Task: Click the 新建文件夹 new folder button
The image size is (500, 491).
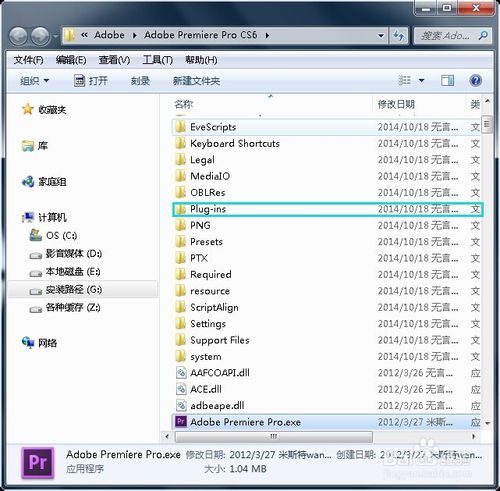Action: [x=196, y=81]
